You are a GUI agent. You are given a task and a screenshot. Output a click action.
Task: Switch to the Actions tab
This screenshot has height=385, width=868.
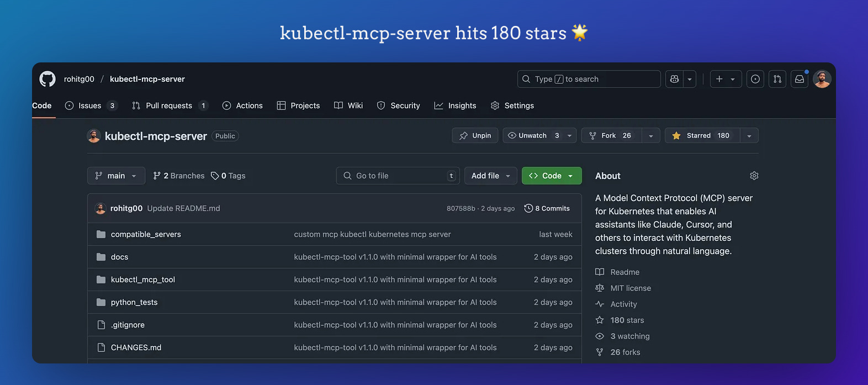(242, 106)
